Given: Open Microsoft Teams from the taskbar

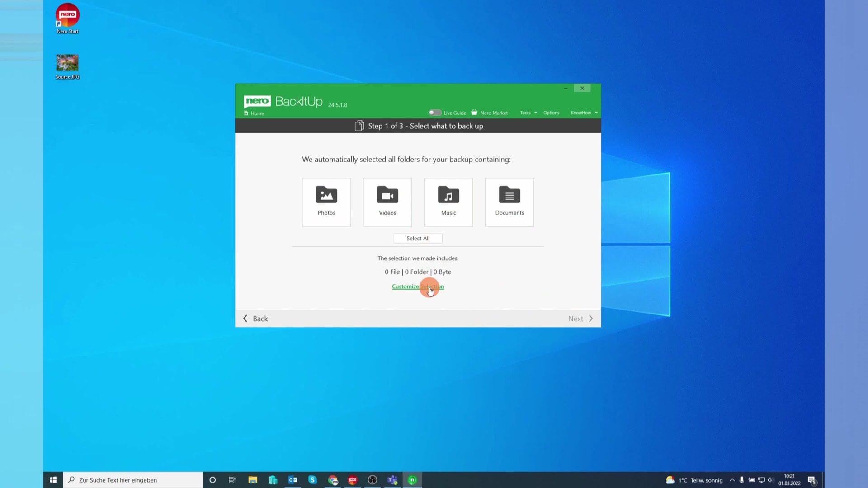Looking at the screenshot, I should point(392,480).
